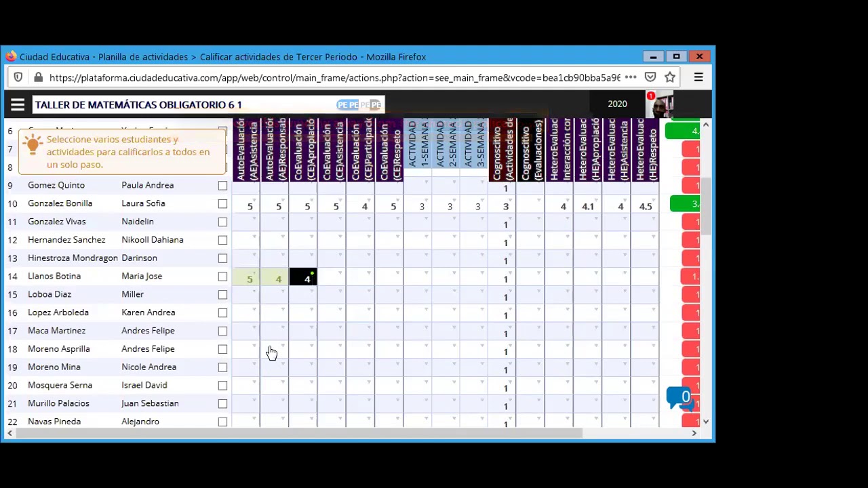Click the AutoEvaluación (AE)Responsabilidad column header

point(275,150)
